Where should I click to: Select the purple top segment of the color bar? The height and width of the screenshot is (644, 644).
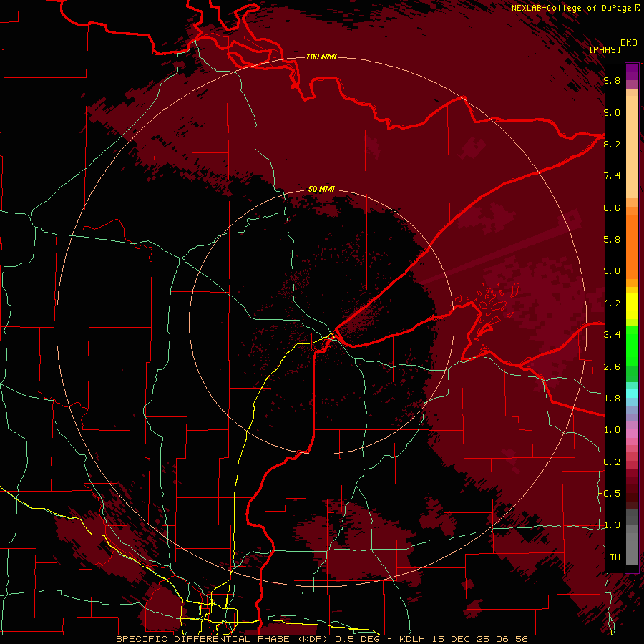[x=632, y=72]
